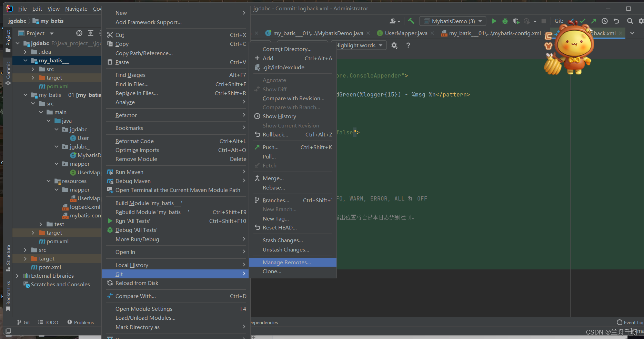Click the user account icon in toolbar
Image resolution: width=644 pixels, height=339 pixels.
395,21
